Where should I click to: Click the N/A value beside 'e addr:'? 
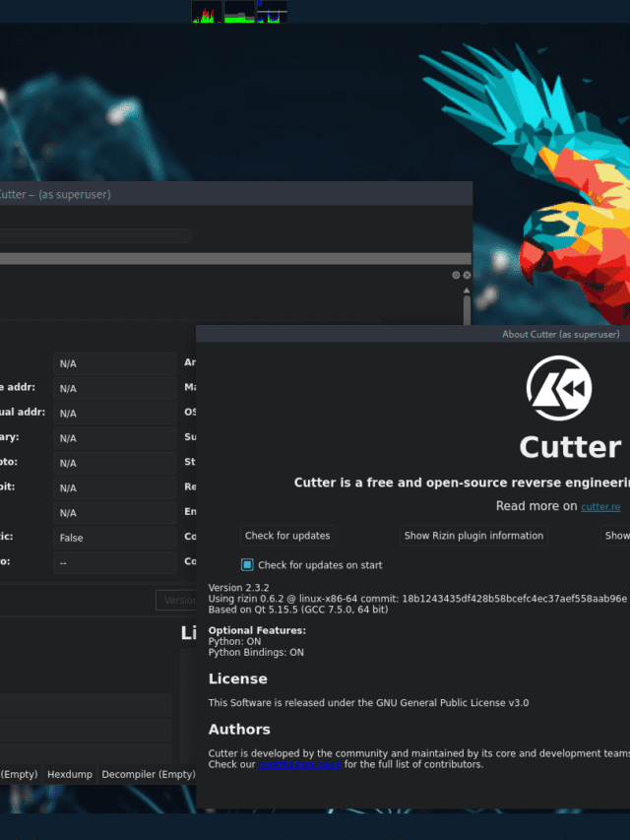click(114, 388)
